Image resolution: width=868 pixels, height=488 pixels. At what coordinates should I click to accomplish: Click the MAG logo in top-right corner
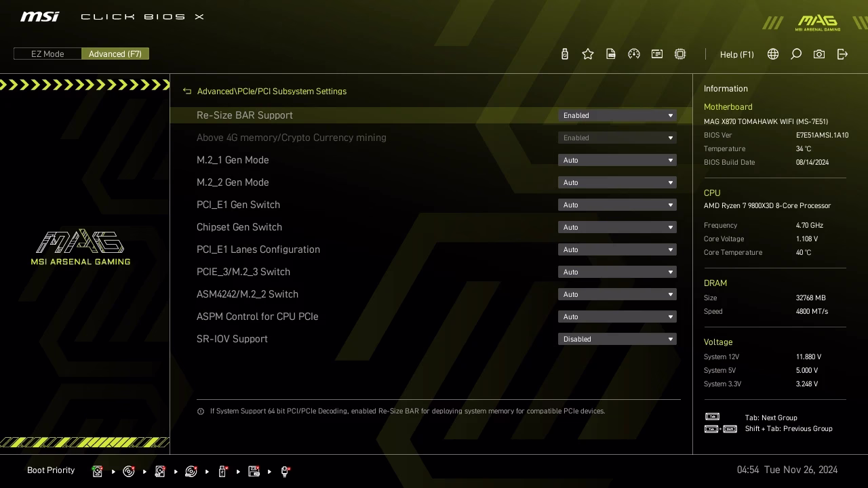pos(817,22)
